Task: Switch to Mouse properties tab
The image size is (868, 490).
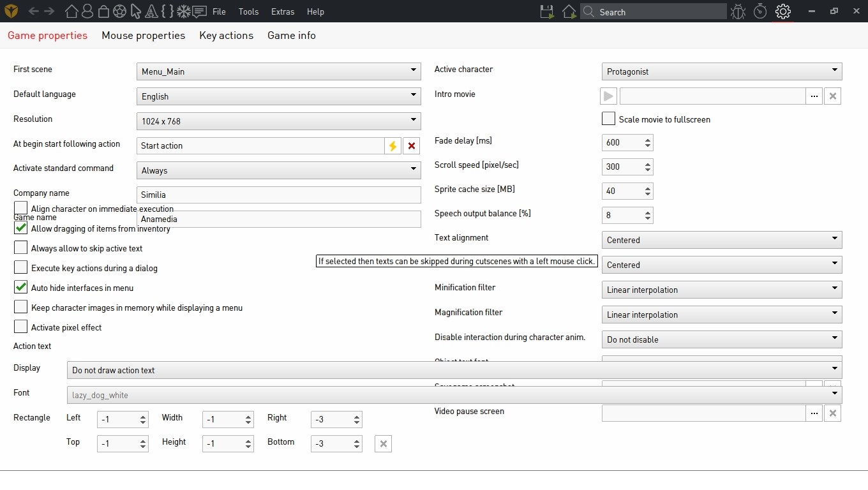Action: click(x=143, y=36)
